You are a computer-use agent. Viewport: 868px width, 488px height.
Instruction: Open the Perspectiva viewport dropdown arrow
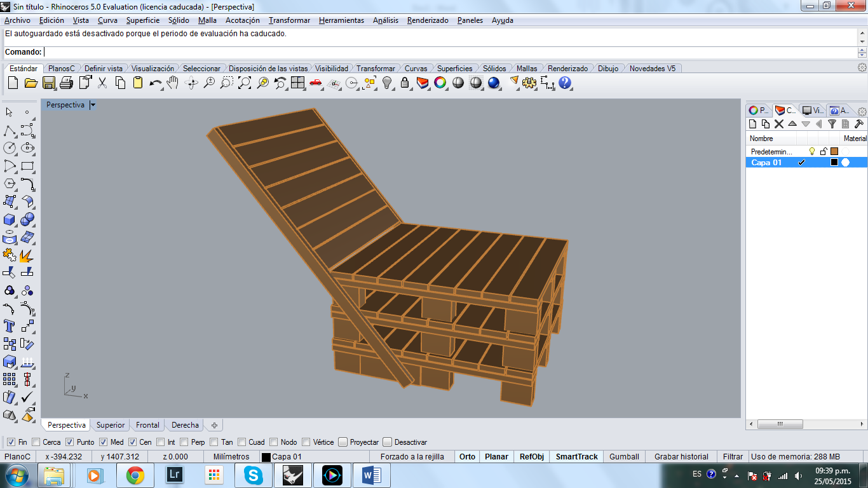point(93,105)
